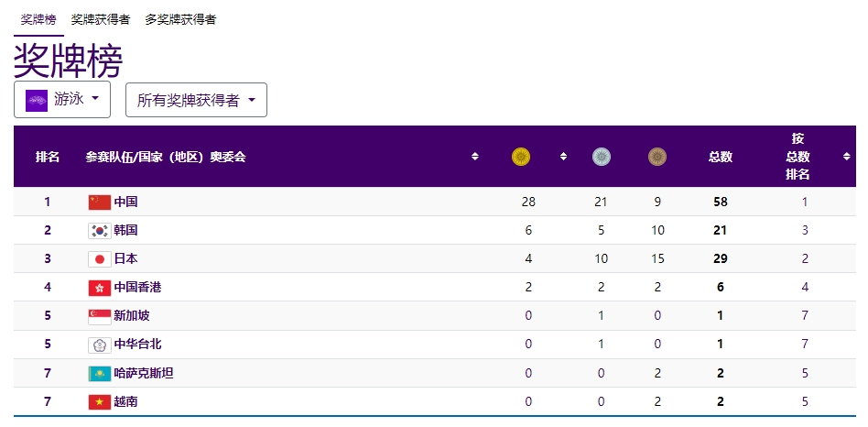The width and height of the screenshot is (868, 427).
Task: Click the Kazakhstan flag icon
Action: tap(99, 373)
